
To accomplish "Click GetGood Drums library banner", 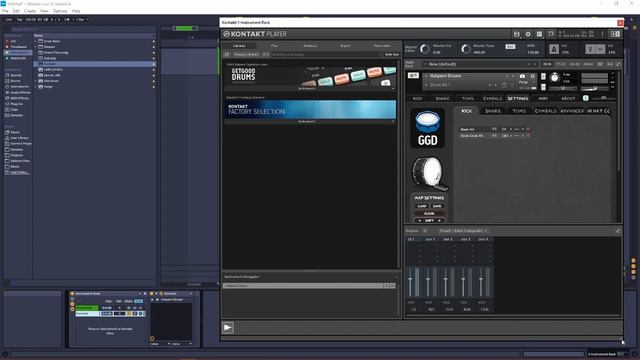I will click(310, 76).
